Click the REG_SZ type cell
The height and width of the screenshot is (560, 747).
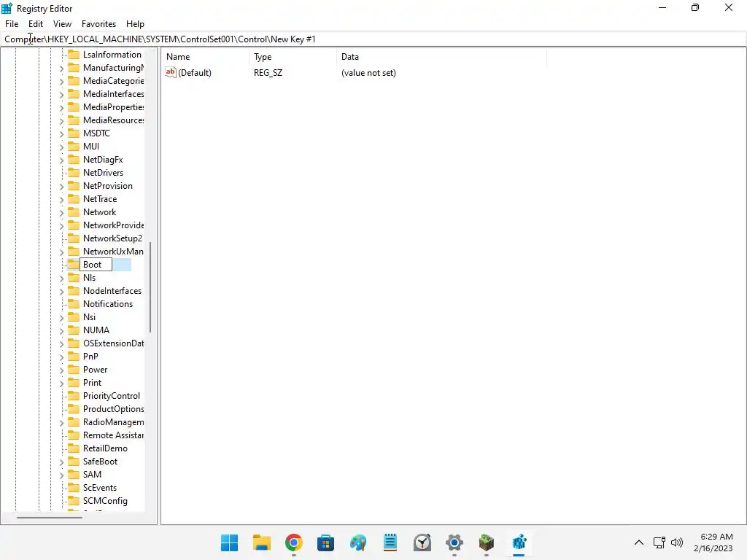[268, 73]
